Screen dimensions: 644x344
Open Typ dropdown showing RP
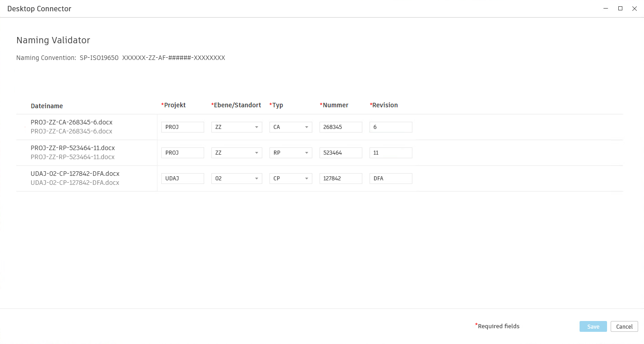(x=291, y=153)
